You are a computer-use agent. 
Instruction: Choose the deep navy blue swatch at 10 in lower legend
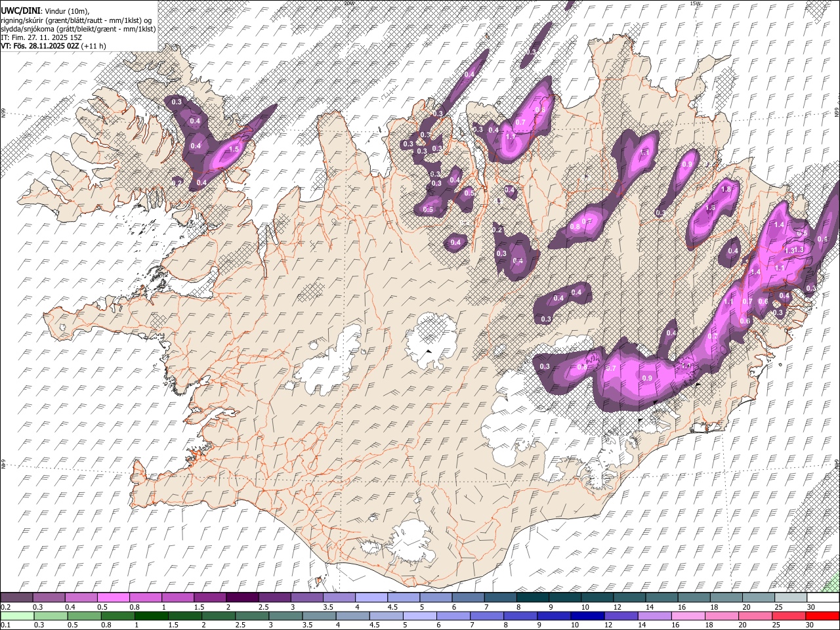pyautogui.click(x=588, y=616)
